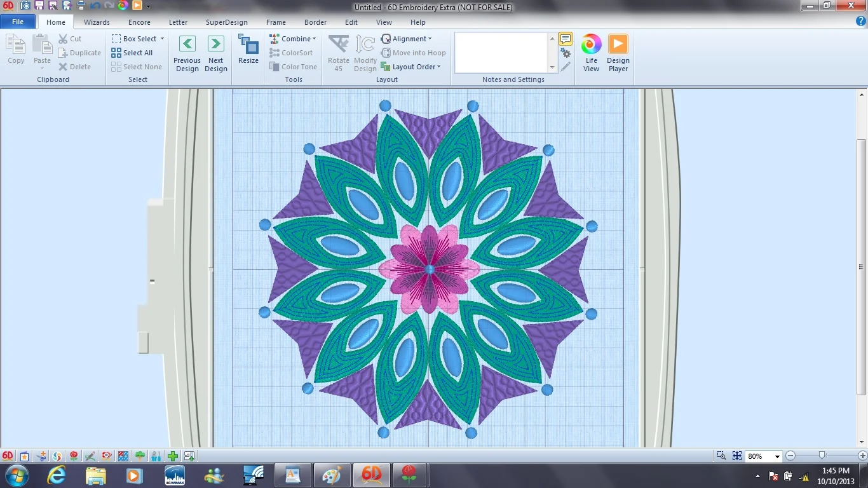
Task: Expand the Layout Order dropdown
Action: (439, 67)
